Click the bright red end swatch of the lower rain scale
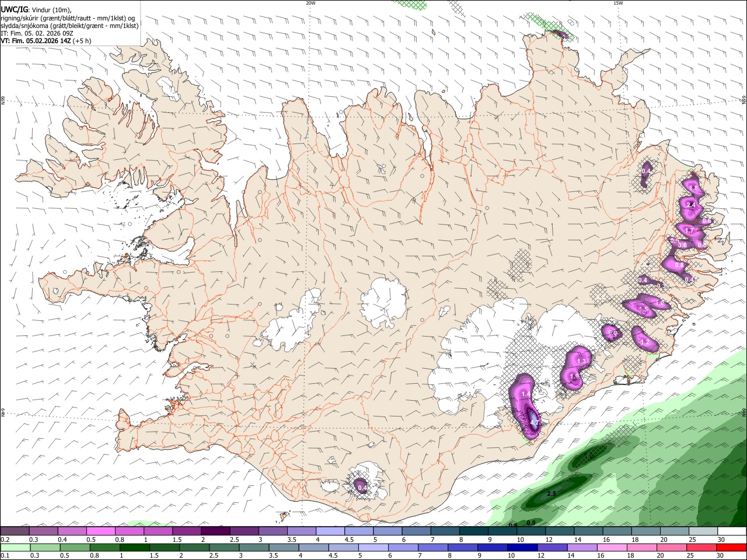 click(x=732, y=548)
